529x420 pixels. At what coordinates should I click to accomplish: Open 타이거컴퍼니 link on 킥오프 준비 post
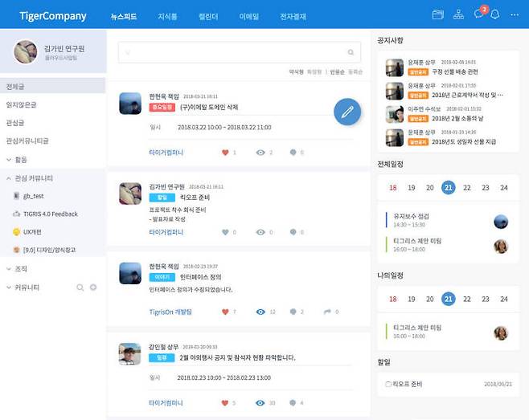[x=166, y=232]
